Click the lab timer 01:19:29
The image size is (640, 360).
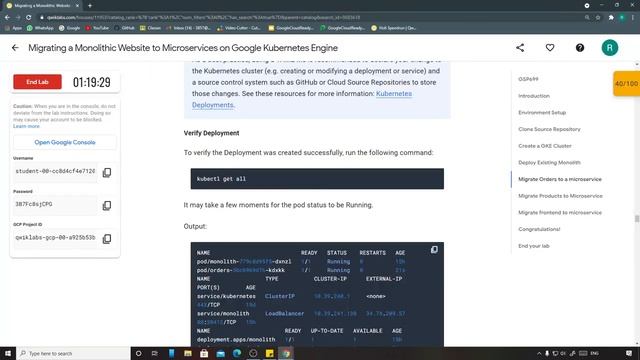click(92, 82)
